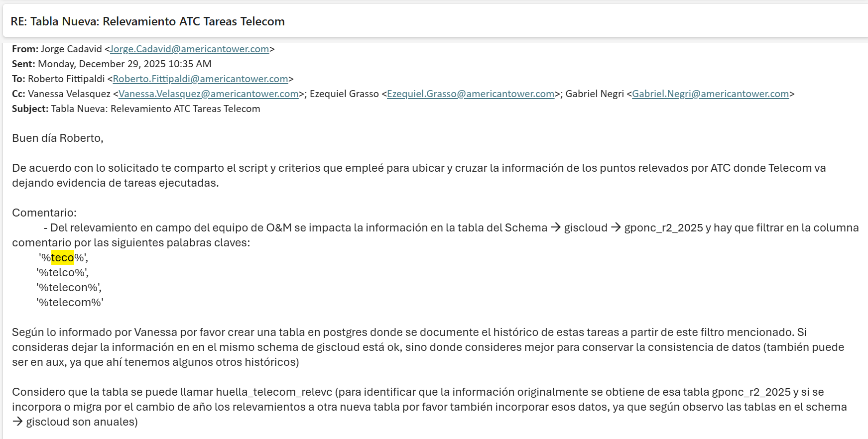Open Gabriel.Negri@americantower.com email link
The height and width of the screenshot is (439, 868).
click(710, 94)
